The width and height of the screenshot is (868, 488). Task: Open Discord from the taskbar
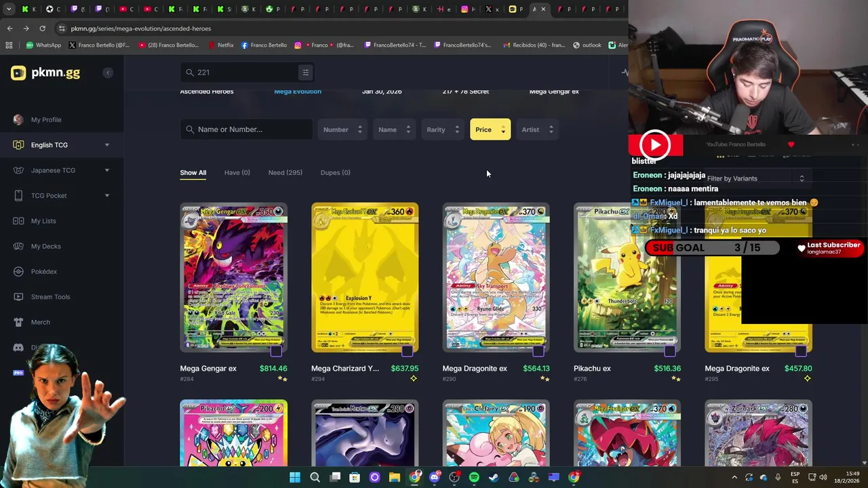coord(435,477)
